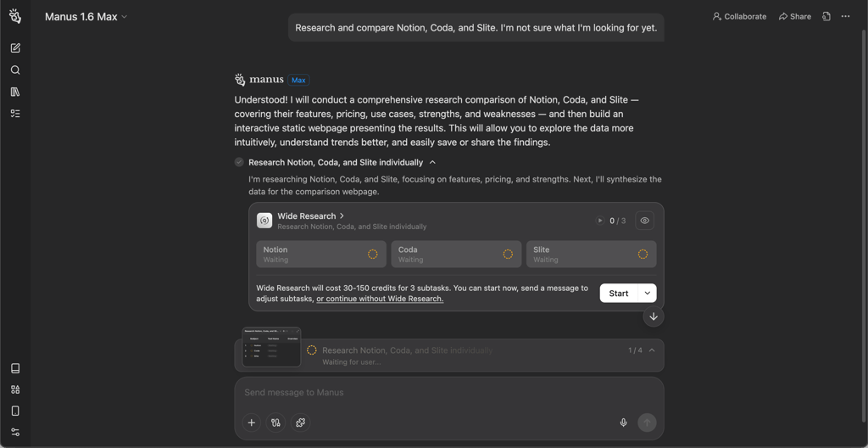Collapse the 1 / 4 progress panel chevron
The image size is (868, 448).
pos(652,350)
